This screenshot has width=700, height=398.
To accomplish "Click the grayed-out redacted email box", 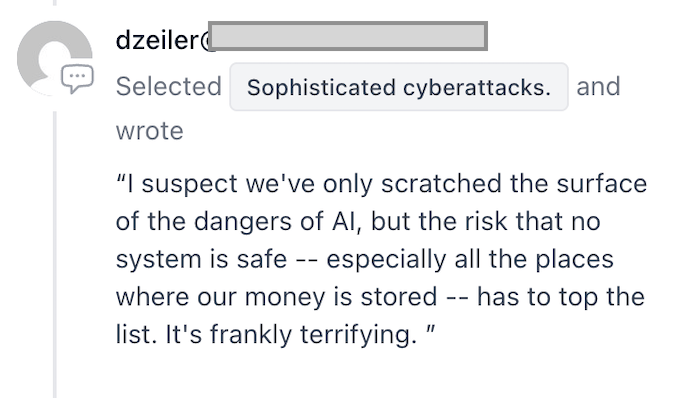I will click(348, 36).
